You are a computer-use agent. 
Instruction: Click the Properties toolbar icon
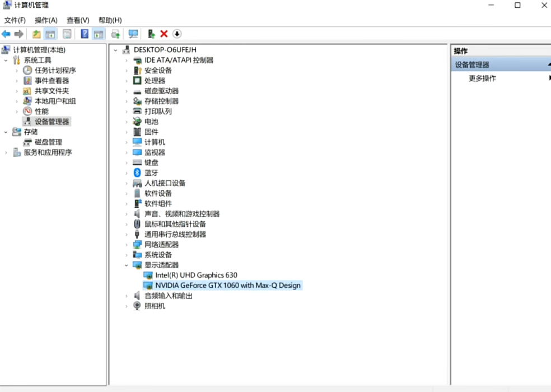pyautogui.click(x=67, y=34)
